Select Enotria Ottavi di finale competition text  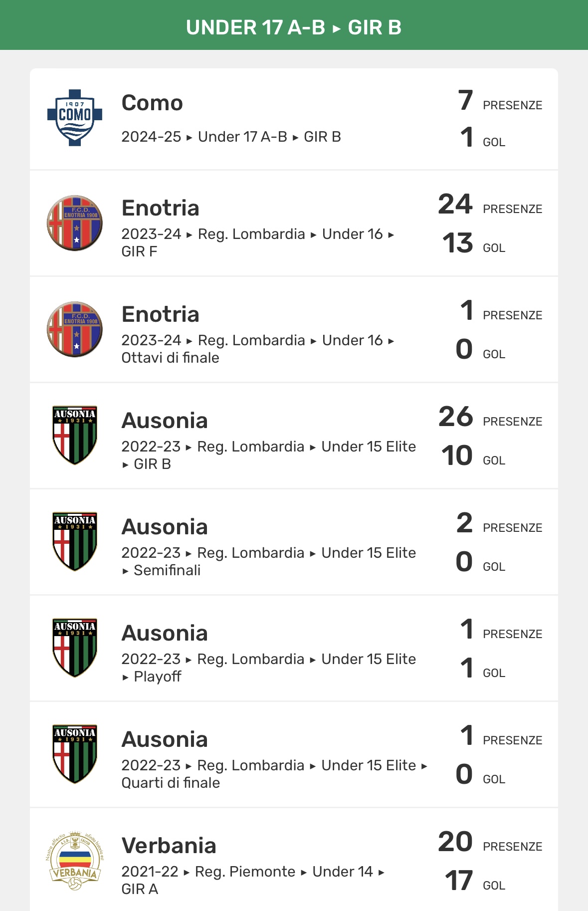point(257,349)
